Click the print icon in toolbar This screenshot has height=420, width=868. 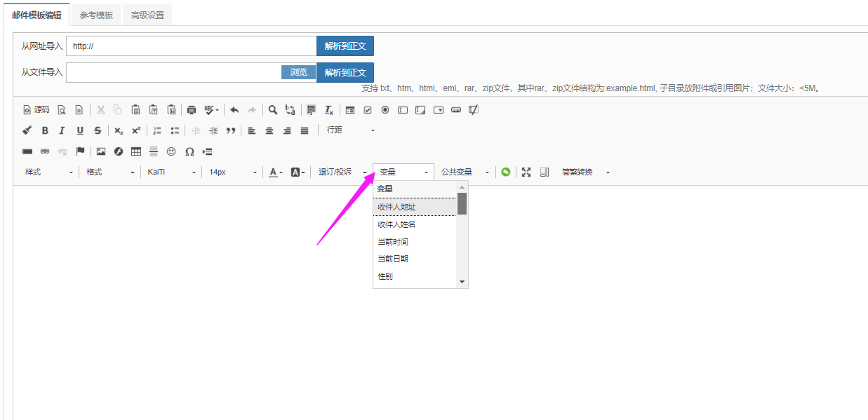tap(191, 110)
